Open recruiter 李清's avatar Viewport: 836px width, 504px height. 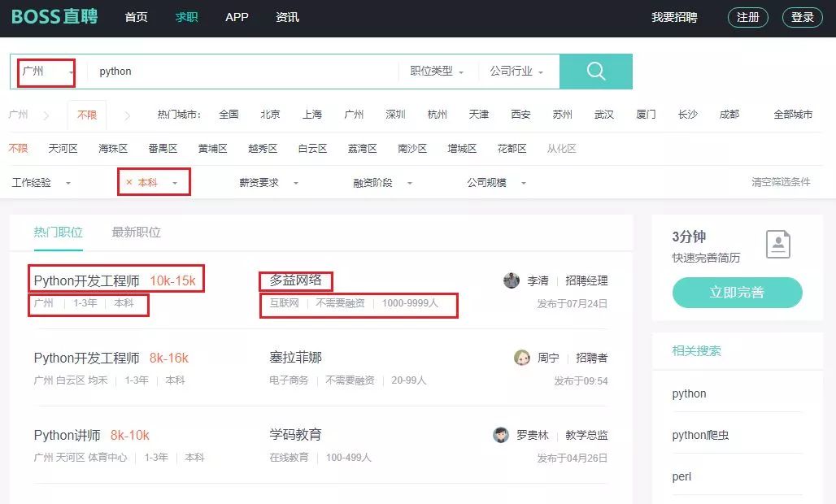(512, 280)
